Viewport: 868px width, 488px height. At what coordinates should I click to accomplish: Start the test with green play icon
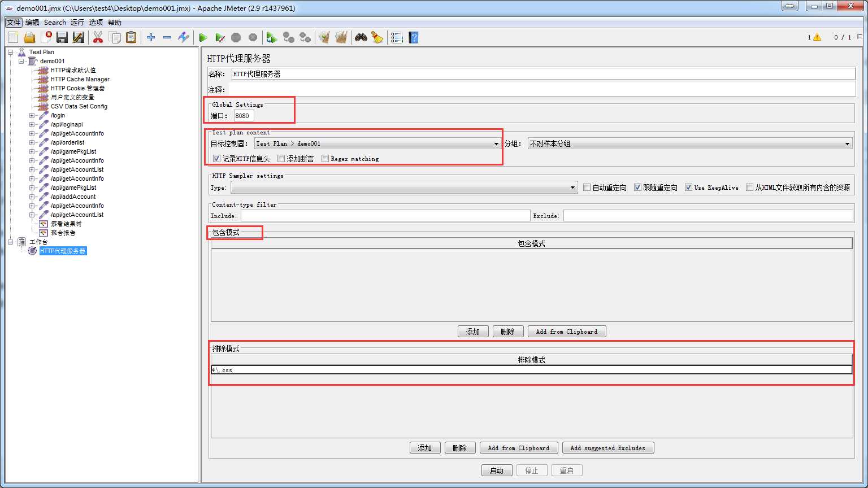tap(203, 37)
